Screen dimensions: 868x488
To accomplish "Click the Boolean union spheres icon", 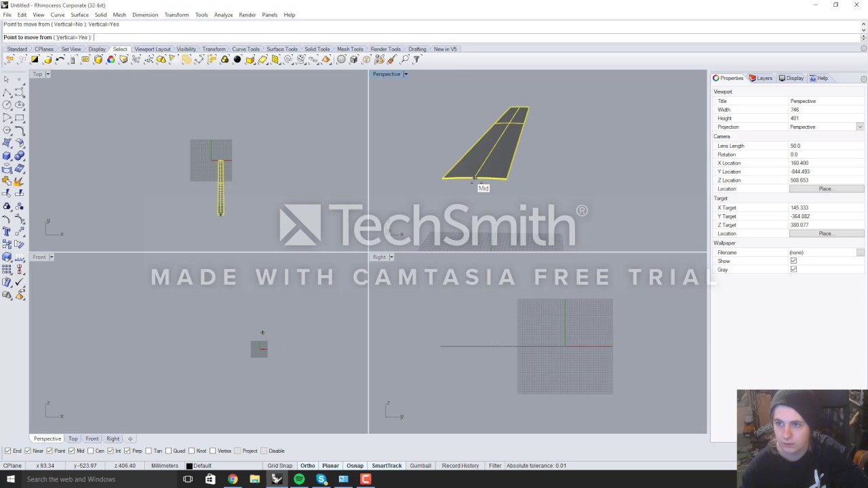I will pos(20,156).
